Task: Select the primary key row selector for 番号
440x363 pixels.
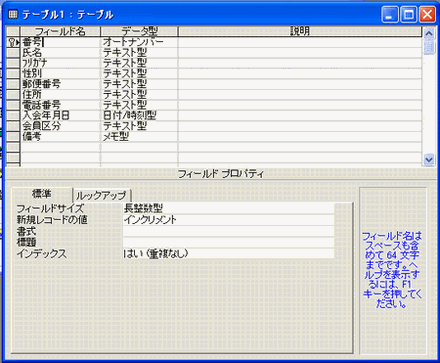Action: pos(13,42)
